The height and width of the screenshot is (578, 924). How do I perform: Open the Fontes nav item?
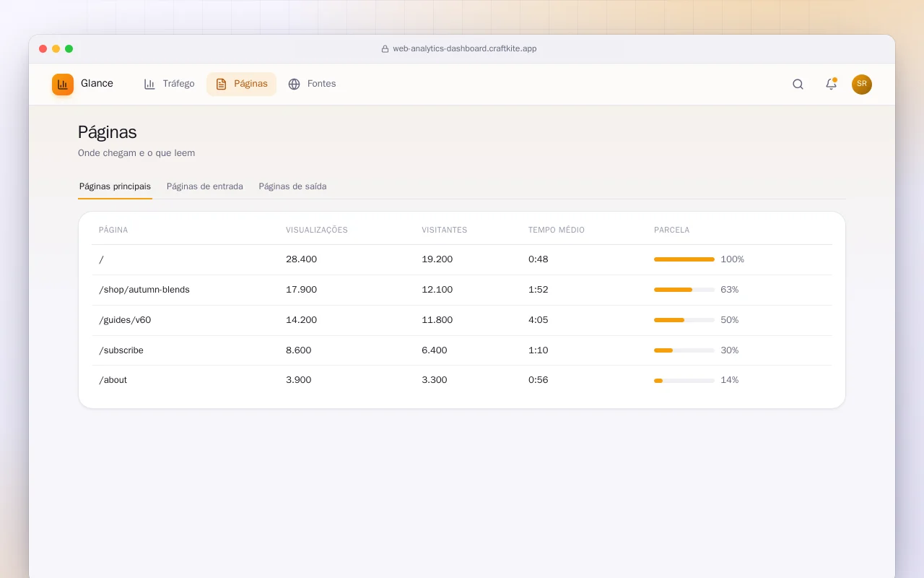[x=312, y=84]
